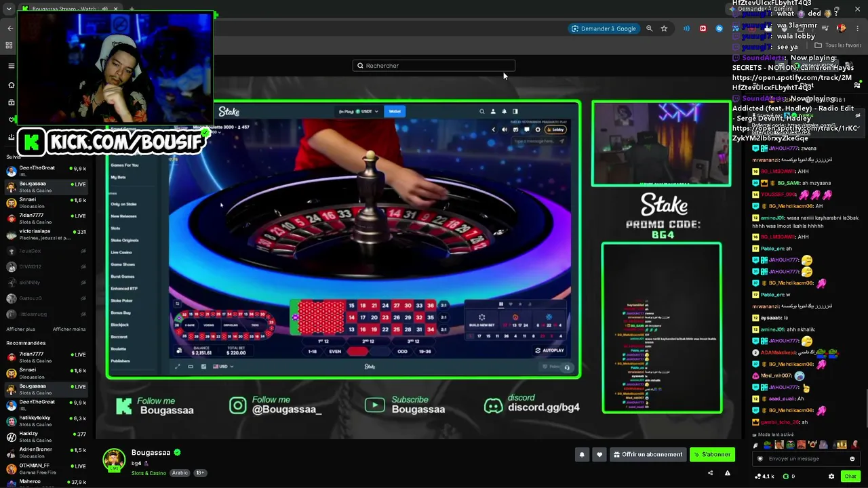
Task: Click Afficher moins in followed channels
Action: click(69, 329)
